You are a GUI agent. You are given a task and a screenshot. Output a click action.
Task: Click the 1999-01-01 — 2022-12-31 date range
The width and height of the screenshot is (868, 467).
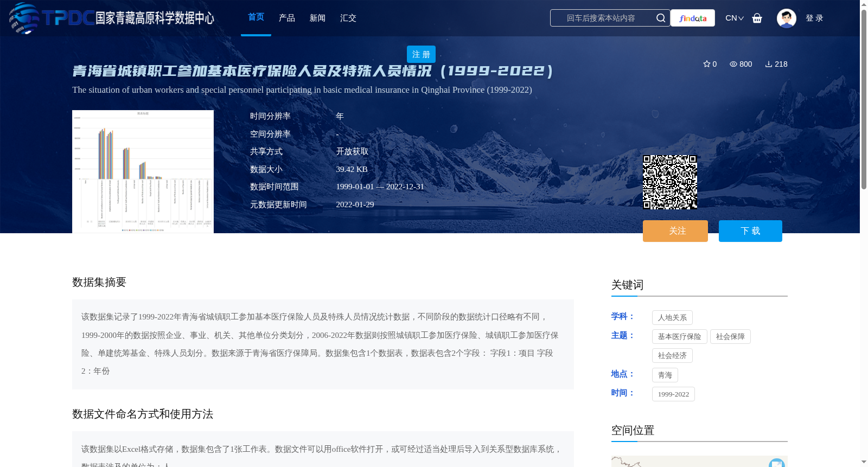pyautogui.click(x=380, y=187)
